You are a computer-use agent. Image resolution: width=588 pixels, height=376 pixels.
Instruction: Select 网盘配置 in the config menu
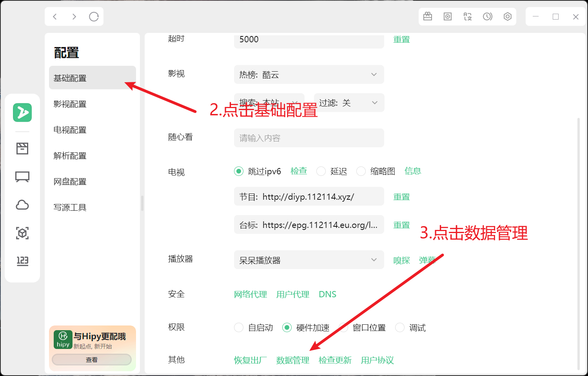(93, 181)
